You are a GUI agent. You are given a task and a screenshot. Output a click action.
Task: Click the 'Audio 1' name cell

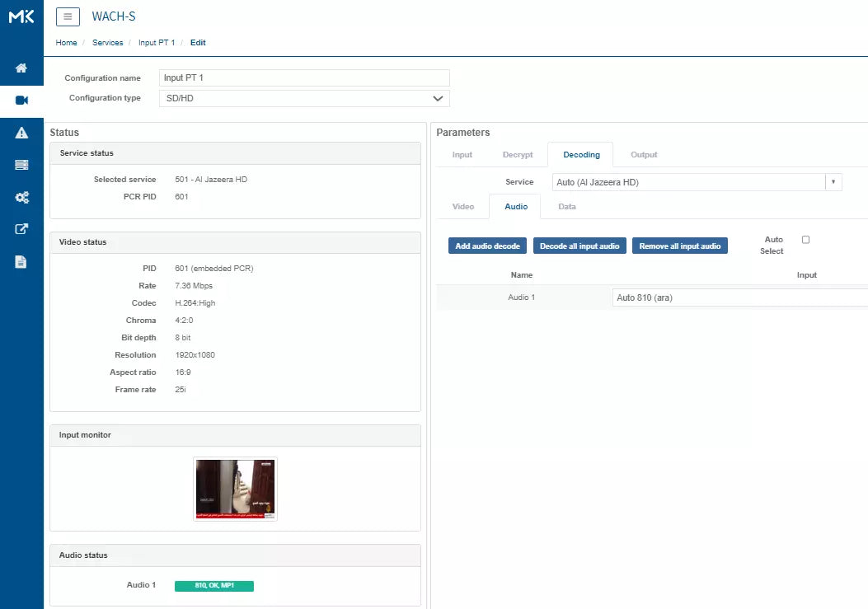pos(522,297)
